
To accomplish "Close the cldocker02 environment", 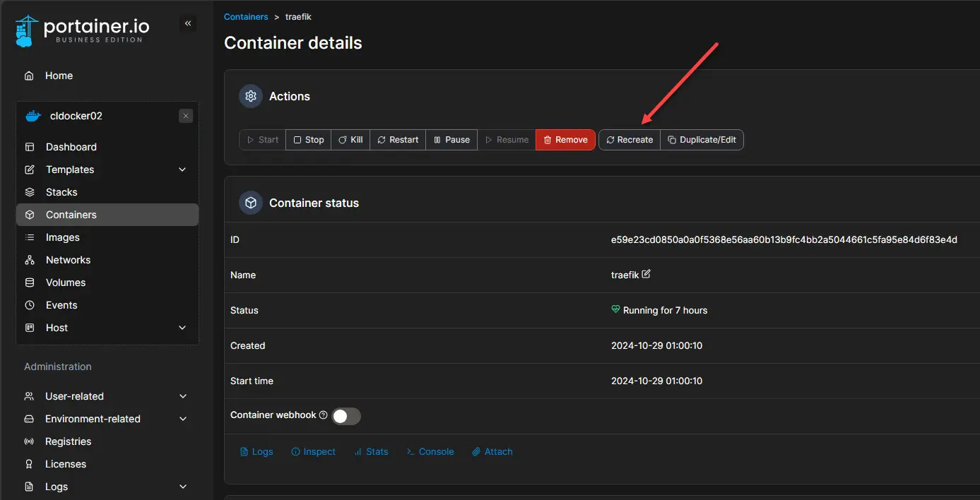I will [x=186, y=116].
